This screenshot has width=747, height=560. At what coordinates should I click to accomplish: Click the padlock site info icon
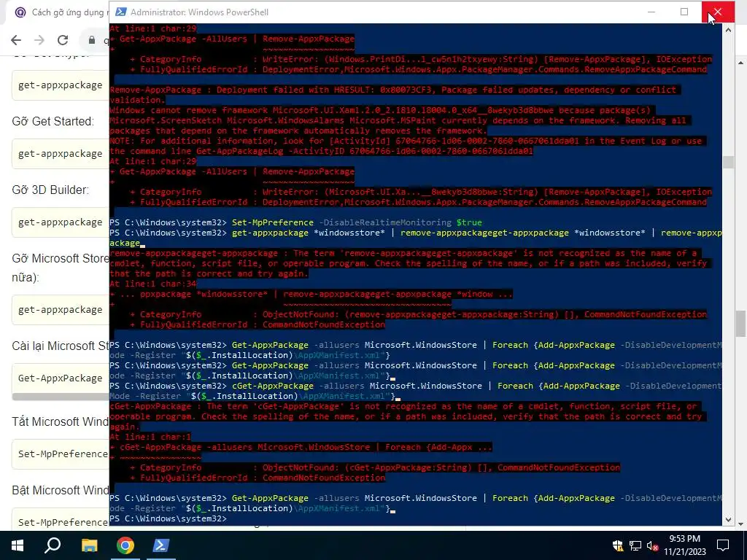pyautogui.click(x=92, y=40)
